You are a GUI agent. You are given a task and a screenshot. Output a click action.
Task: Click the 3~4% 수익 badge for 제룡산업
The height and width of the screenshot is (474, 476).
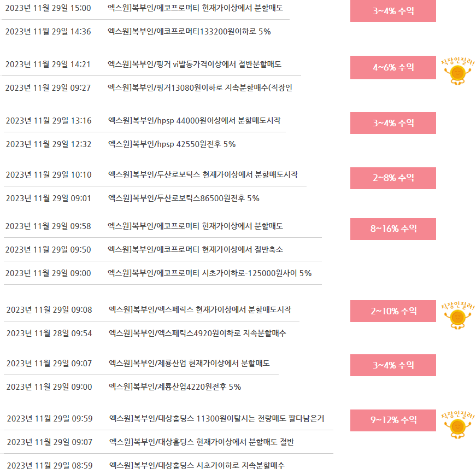(393, 365)
